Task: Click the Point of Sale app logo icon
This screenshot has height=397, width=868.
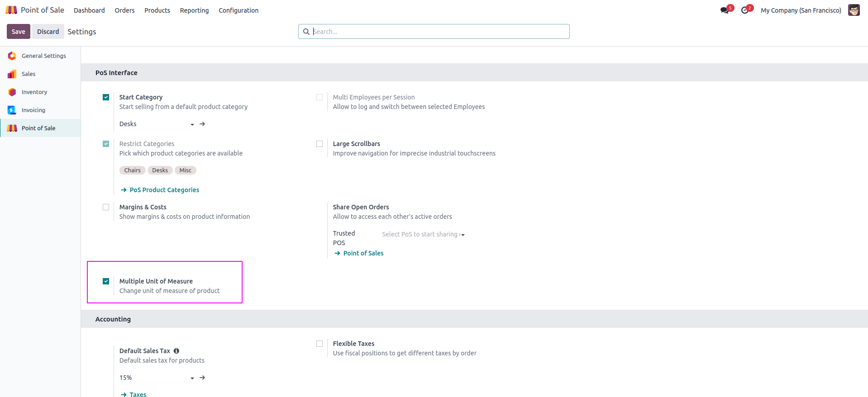Action: (x=11, y=10)
